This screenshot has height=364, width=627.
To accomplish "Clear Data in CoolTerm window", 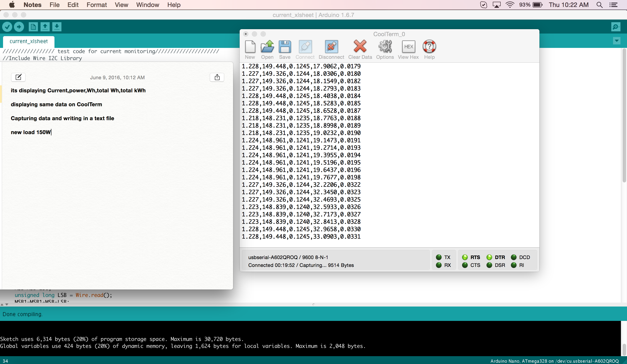I will [x=360, y=49].
